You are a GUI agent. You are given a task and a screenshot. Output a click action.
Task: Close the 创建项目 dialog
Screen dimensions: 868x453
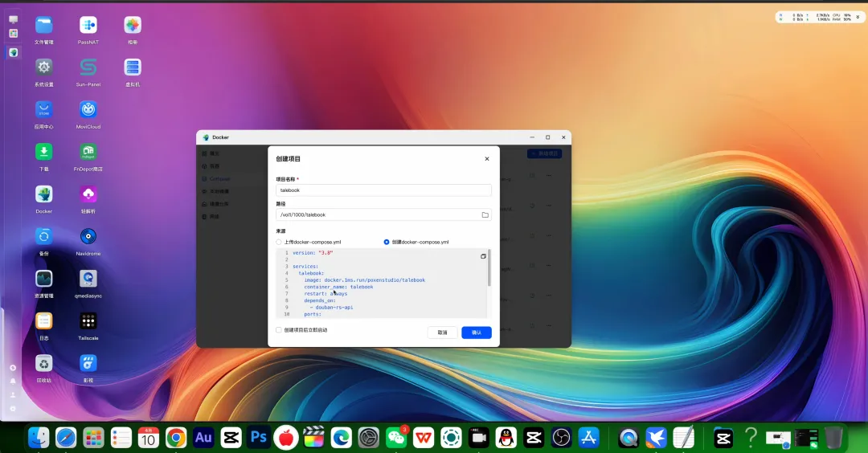487,159
